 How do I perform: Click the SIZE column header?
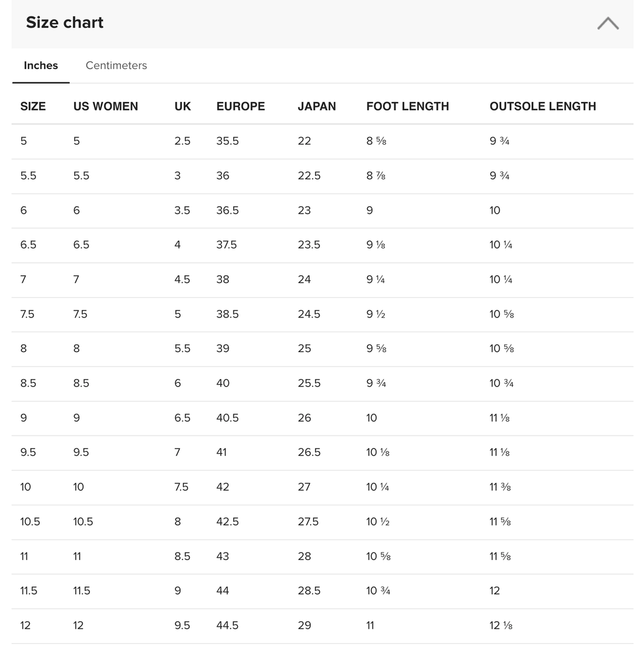click(x=33, y=106)
